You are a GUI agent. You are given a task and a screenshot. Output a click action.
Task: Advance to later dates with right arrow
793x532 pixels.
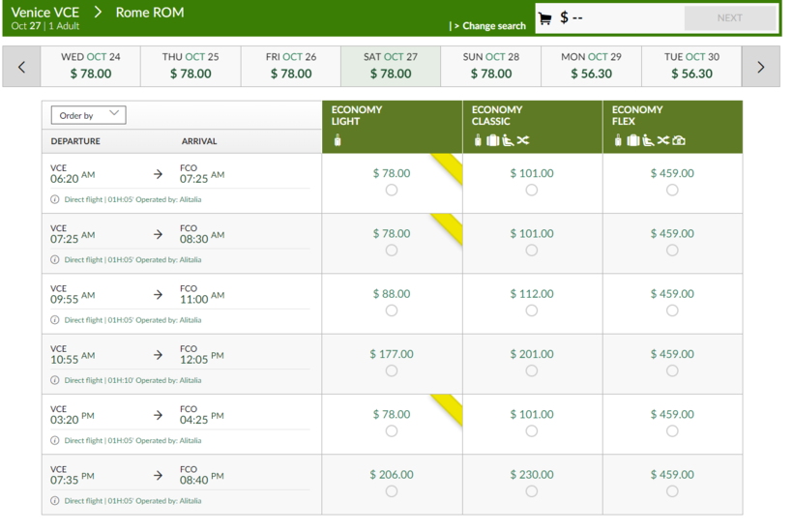[x=760, y=67]
